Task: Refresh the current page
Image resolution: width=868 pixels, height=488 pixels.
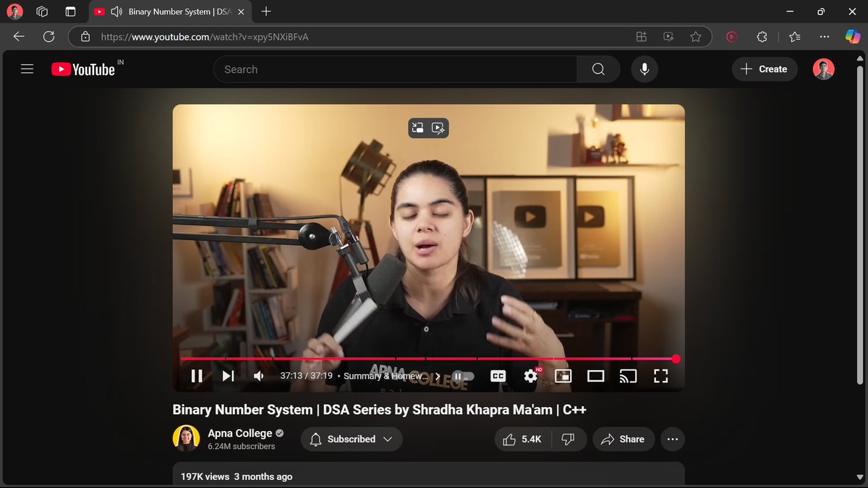Action: (x=48, y=36)
